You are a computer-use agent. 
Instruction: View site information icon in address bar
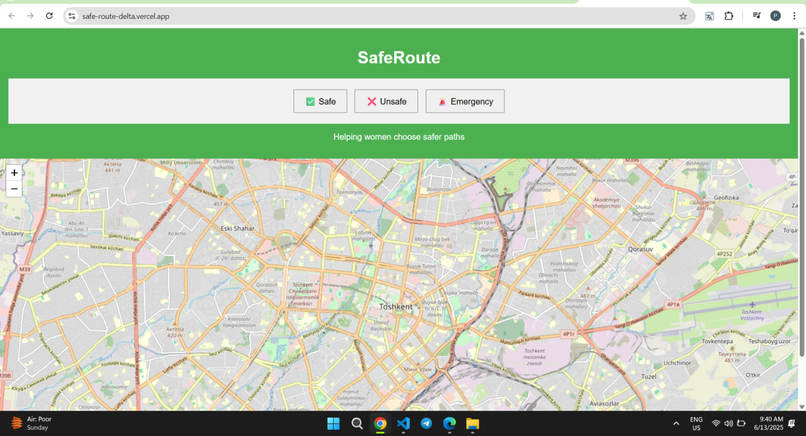(x=72, y=16)
